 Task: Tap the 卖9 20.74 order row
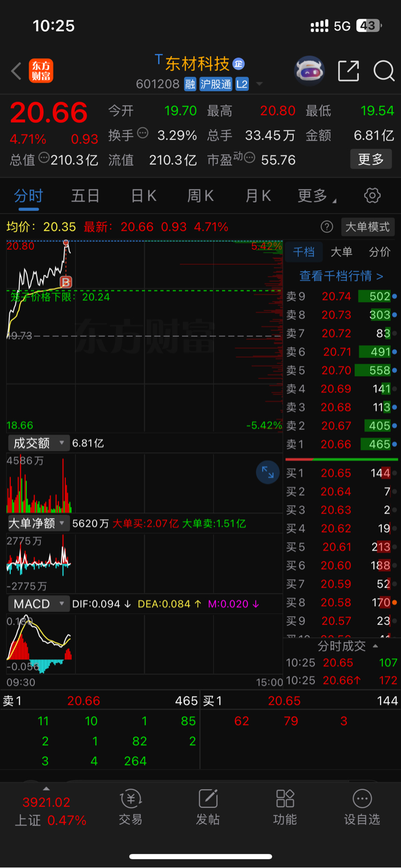pyautogui.click(x=341, y=296)
